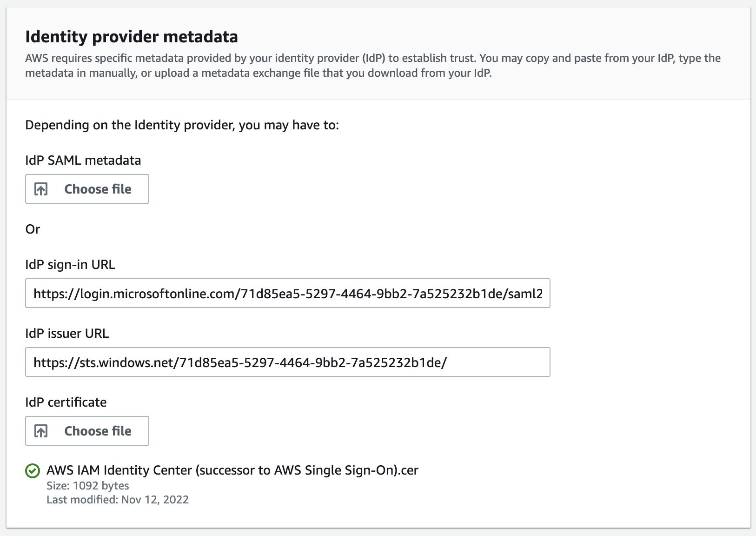Click the Last modified: Nov 12, 2022 text
756x536 pixels.
(x=118, y=500)
